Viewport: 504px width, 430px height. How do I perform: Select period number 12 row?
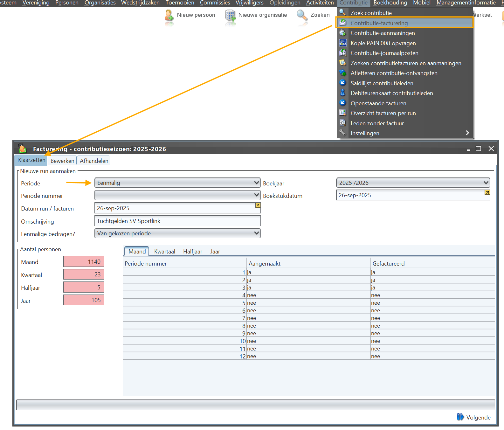pyautogui.click(x=309, y=356)
